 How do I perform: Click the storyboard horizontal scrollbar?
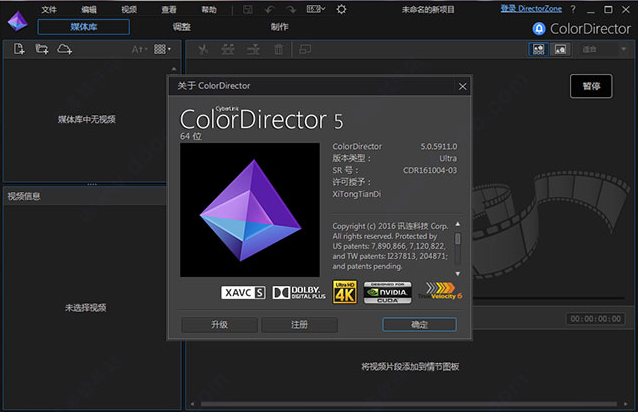(x=409, y=404)
